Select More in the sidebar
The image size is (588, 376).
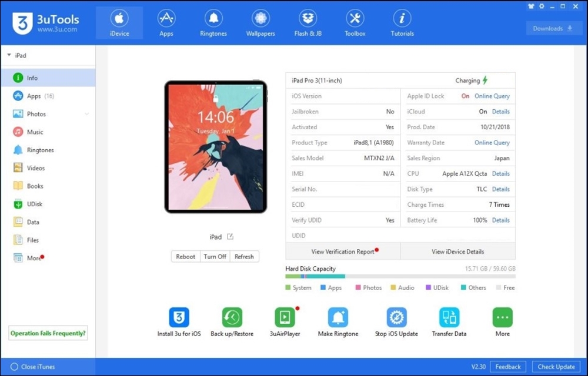pos(48,258)
